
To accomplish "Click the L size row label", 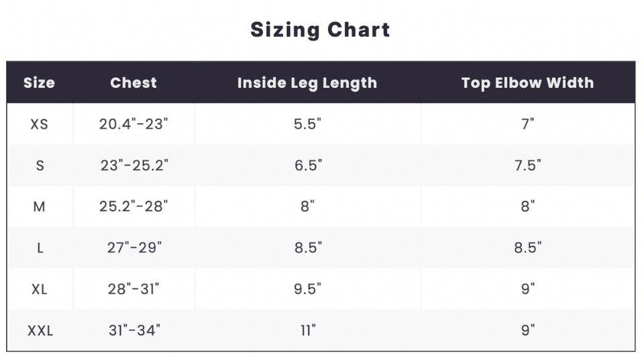I will pos(40,248).
